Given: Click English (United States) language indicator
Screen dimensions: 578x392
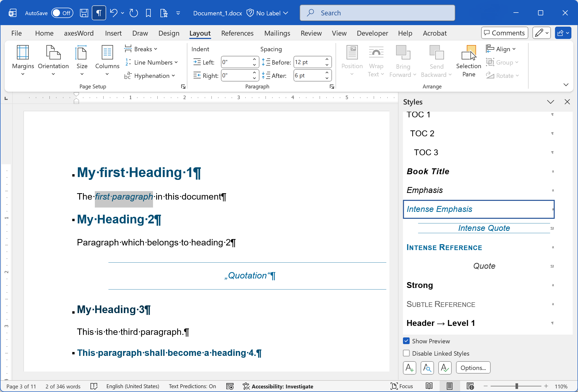Looking at the screenshot, I should click(133, 386).
